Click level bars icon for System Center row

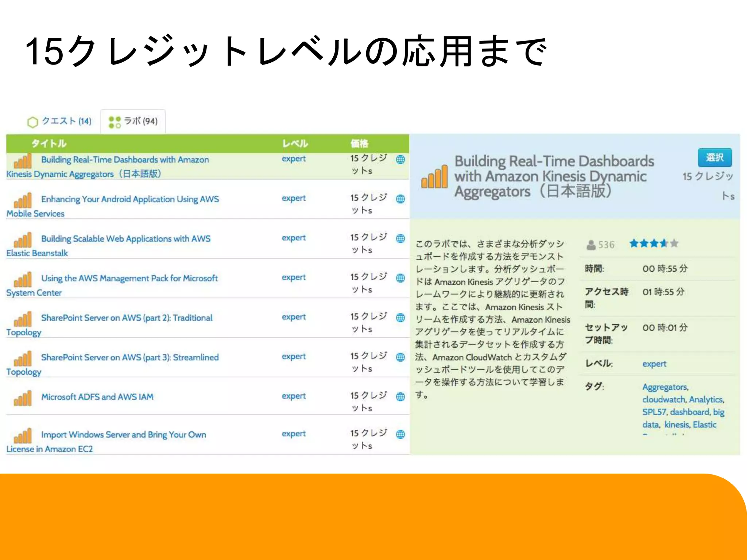[x=23, y=280]
